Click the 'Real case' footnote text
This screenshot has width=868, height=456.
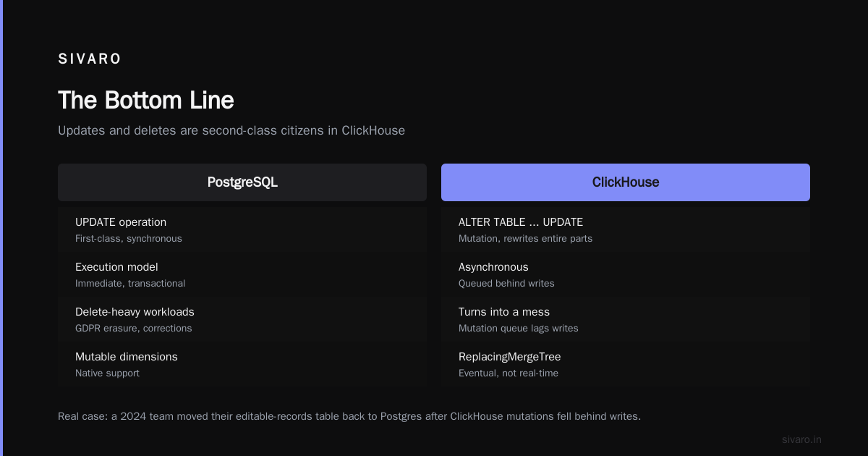(349, 416)
